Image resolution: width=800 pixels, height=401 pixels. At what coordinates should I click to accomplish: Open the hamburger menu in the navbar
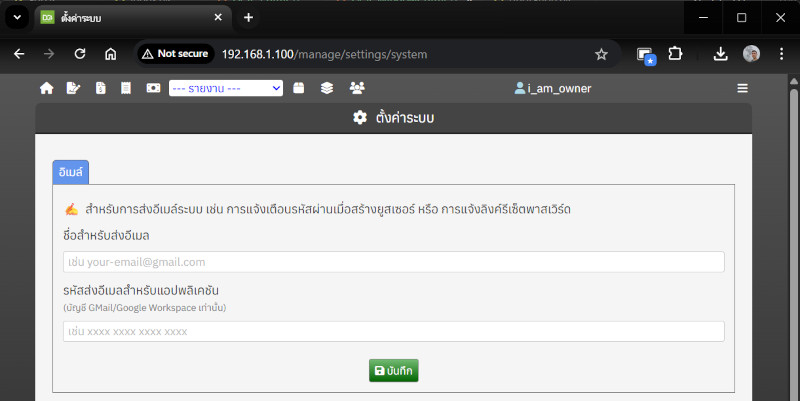click(742, 88)
